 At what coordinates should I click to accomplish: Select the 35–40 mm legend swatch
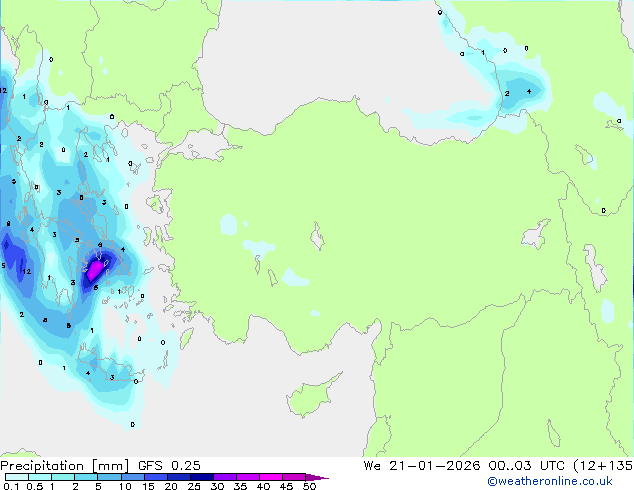[247, 477]
